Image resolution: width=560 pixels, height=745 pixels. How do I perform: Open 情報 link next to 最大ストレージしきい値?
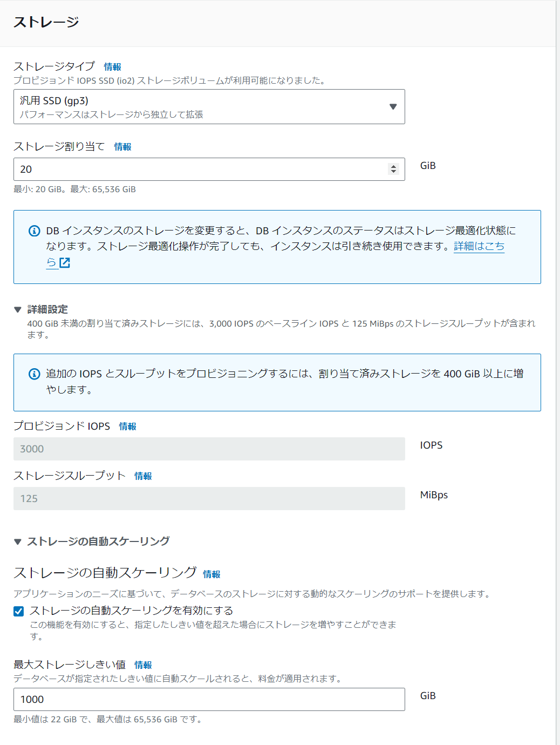[143, 665]
